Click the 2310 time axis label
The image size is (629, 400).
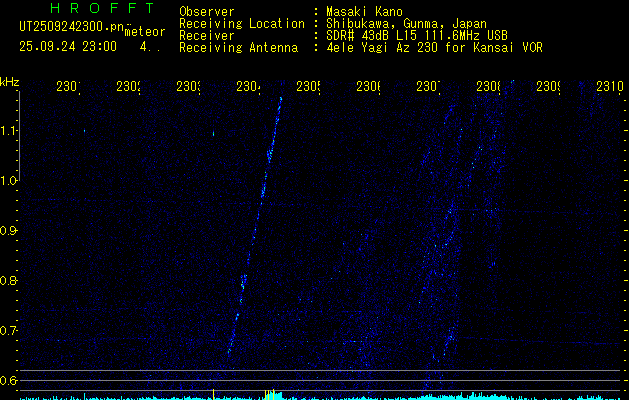point(609,86)
